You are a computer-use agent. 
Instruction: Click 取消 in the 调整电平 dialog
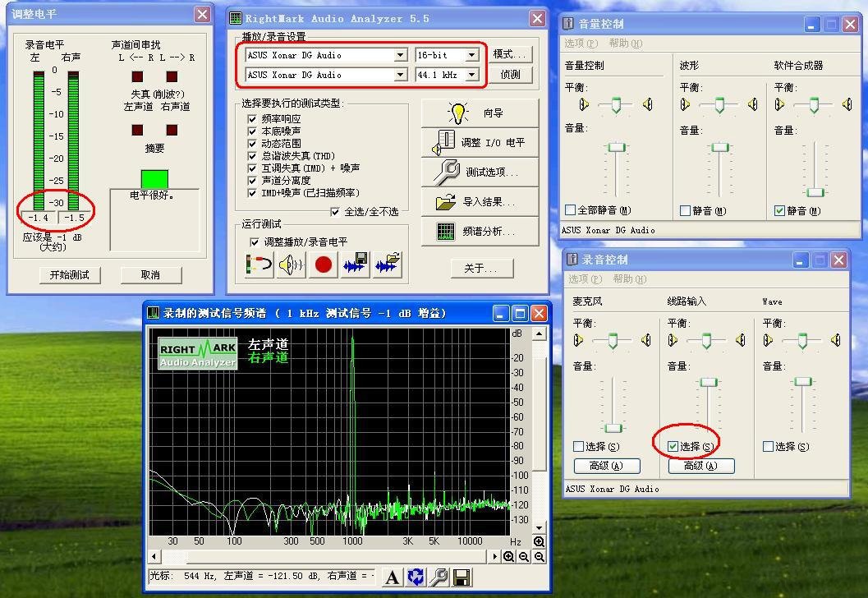(150, 275)
